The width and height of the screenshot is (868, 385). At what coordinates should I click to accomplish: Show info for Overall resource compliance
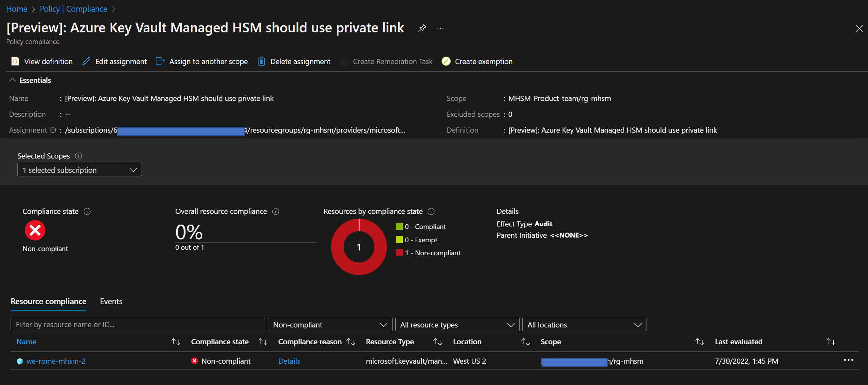click(275, 211)
